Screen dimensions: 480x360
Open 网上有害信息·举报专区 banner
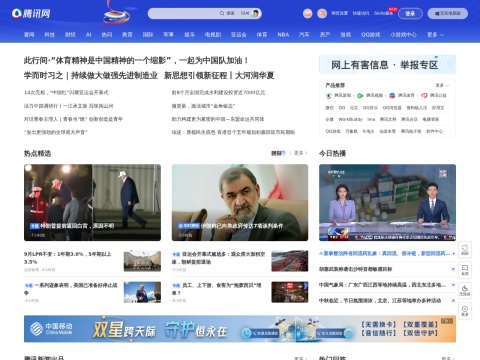point(387,65)
